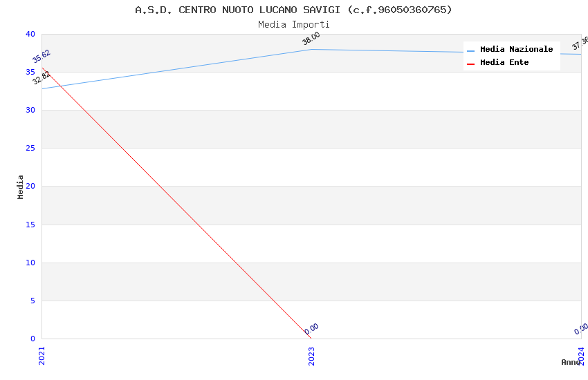Click the 0.00 data label at 2024

581,329
